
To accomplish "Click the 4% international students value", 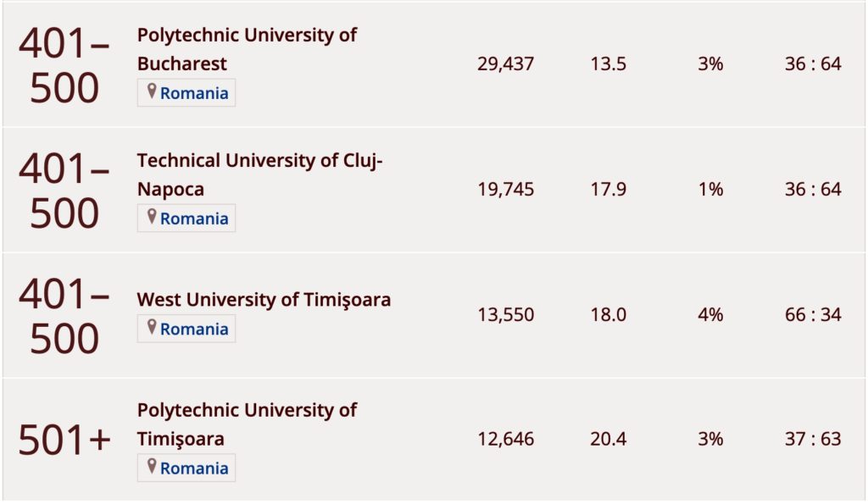I will (710, 315).
